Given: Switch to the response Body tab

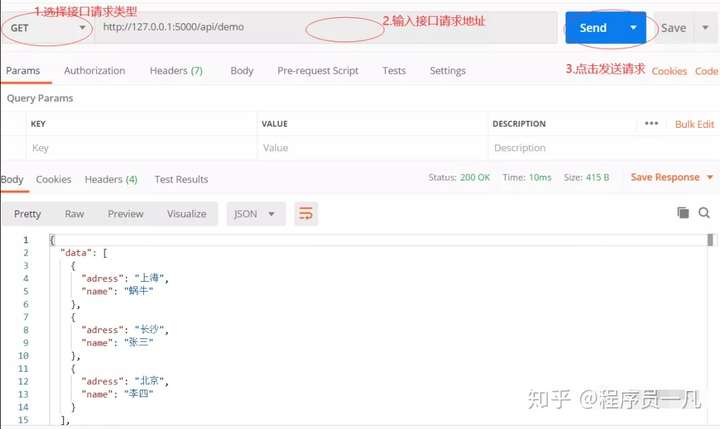Looking at the screenshot, I should [x=12, y=180].
